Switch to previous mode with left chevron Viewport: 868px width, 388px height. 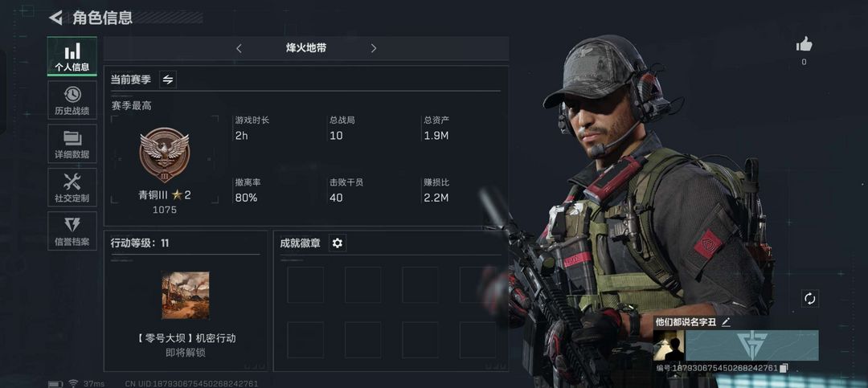(239, 48)
